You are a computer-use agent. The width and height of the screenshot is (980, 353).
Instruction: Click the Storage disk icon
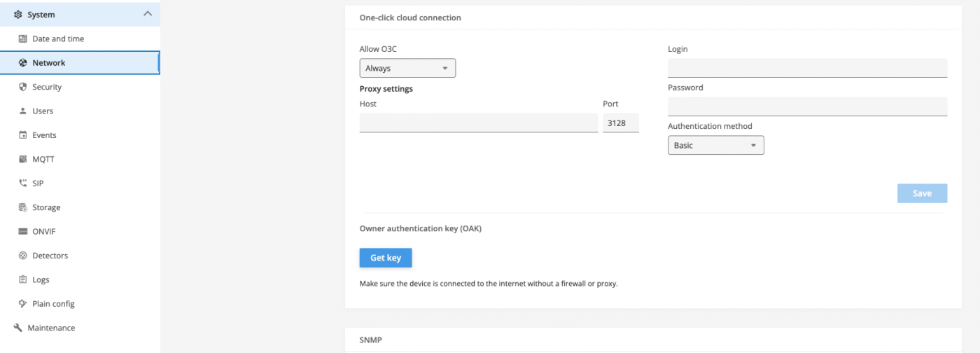[x=22, y=207]
